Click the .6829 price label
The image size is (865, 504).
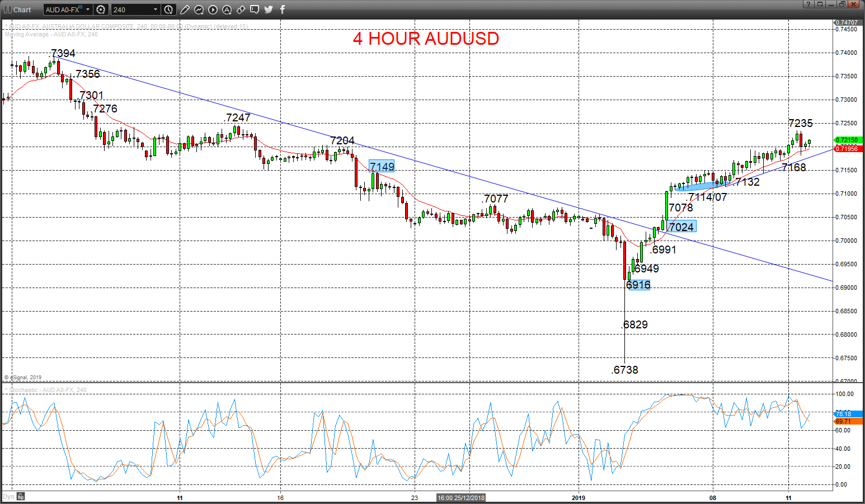click(x=634, y=324)
